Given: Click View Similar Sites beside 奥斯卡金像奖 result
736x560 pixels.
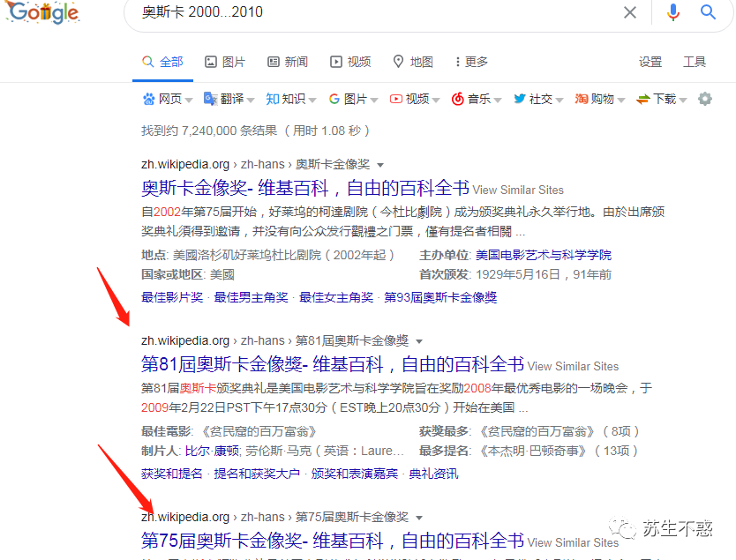Looking at the screenshot, I should coord(518,190).
